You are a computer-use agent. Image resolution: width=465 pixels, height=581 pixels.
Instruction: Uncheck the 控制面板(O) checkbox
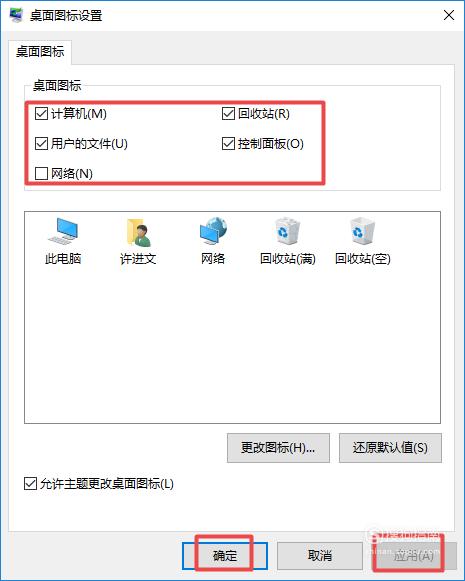228,143
